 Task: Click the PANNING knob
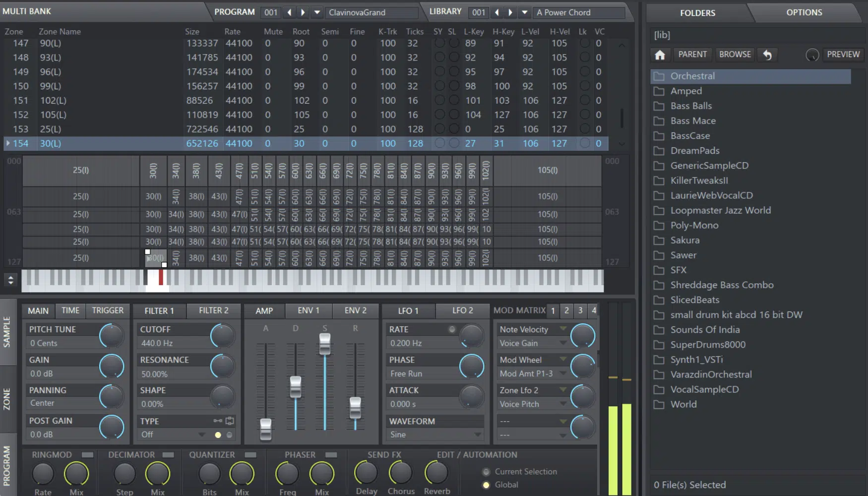(x=112, y=397)
